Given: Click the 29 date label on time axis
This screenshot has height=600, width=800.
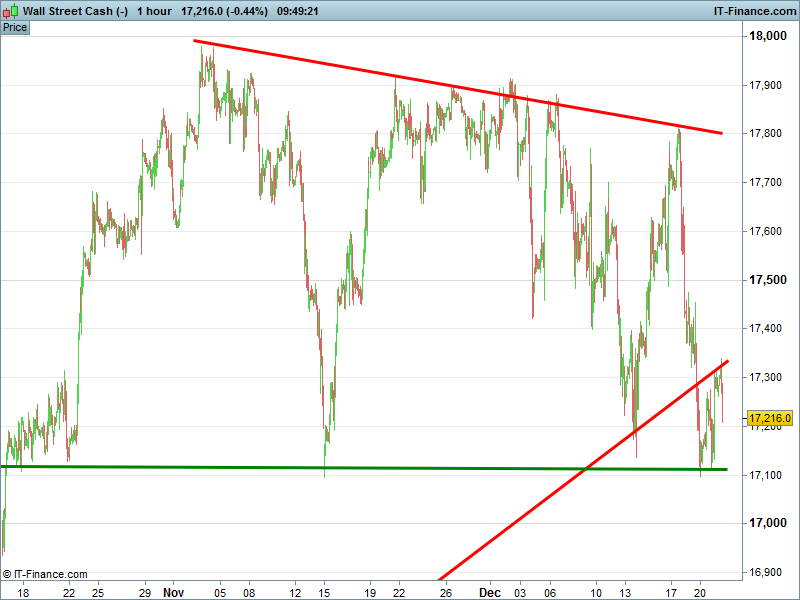Looking at the screenshot, I should coord(145,593).
